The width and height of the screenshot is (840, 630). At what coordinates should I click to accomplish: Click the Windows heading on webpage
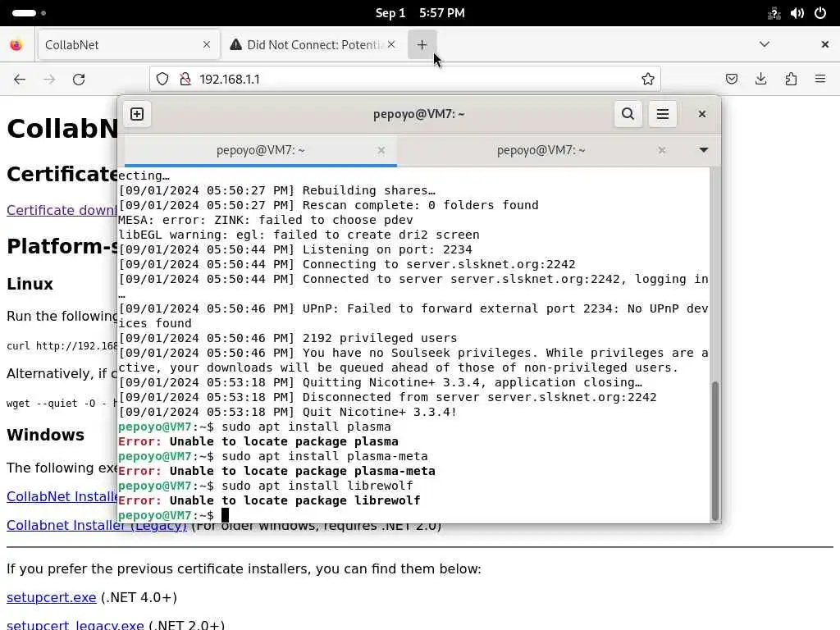tap(46, 435)
